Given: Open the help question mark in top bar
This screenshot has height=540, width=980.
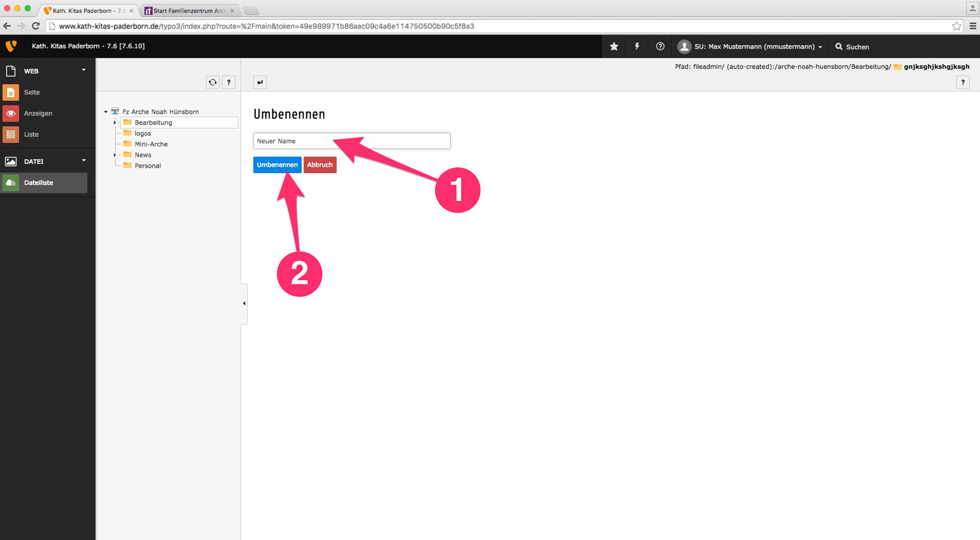Looking at the screenshot, I should pos(660,47).
